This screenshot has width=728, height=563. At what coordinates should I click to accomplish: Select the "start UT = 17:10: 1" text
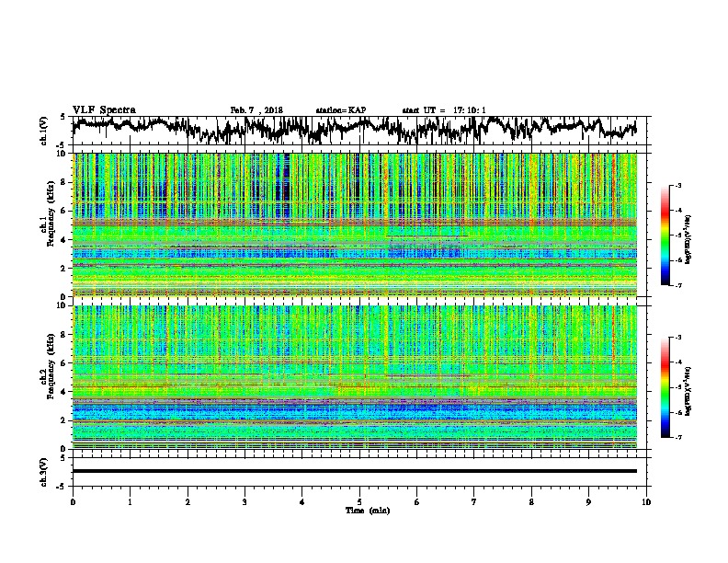click(x=444, y=110)
